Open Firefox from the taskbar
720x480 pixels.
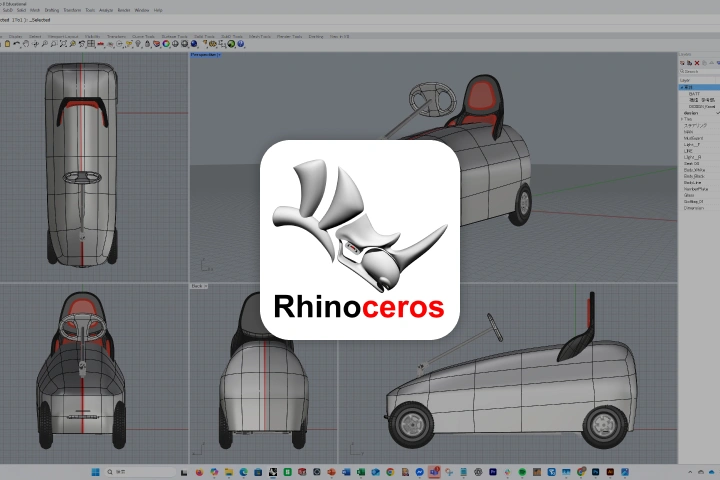tap(199, 472)
